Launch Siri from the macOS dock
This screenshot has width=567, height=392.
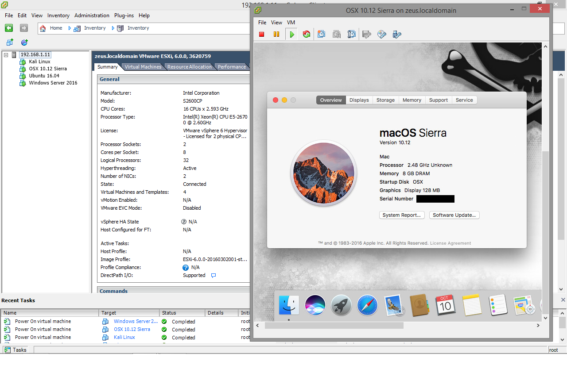[x=315, y=305]
